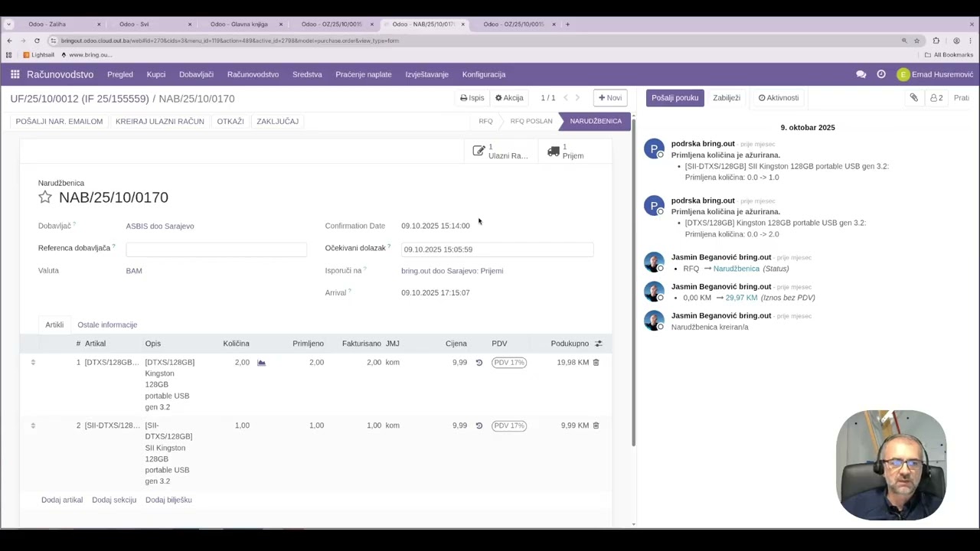This screenshot has height=551, width=980.
Task: Open the forecast chart icon in the DTXS/128GB row
Action: point(261,363)
